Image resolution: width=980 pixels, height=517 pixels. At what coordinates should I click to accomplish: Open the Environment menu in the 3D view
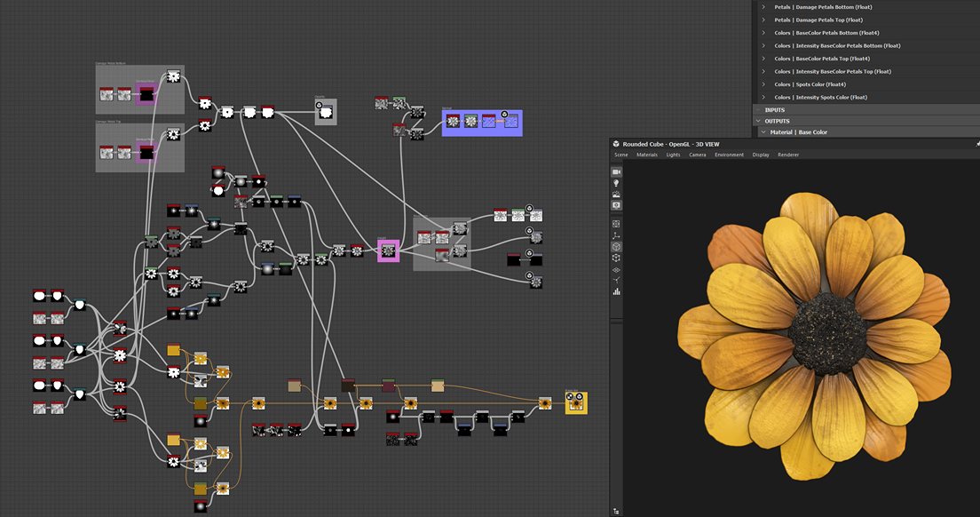[x=729, y=155]
